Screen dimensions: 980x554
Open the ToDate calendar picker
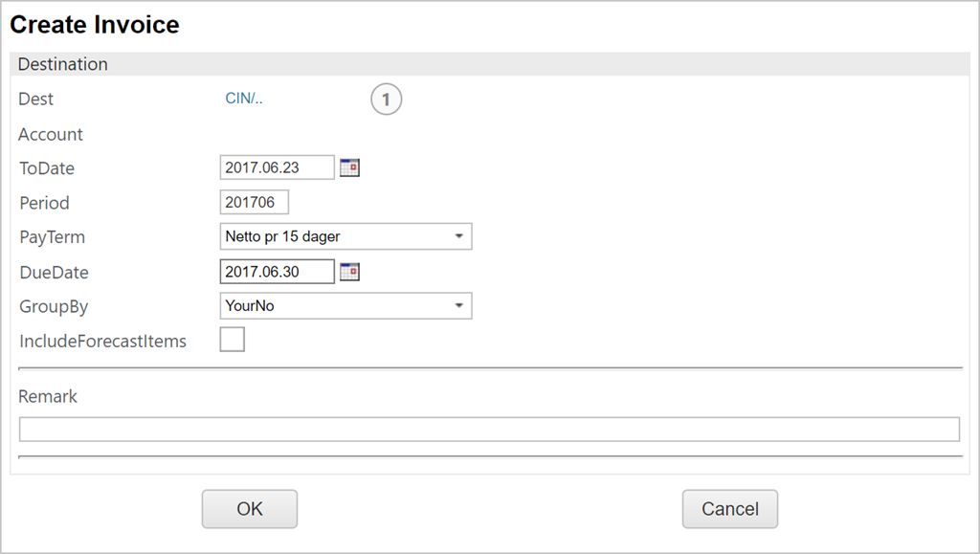click(349, 168)
